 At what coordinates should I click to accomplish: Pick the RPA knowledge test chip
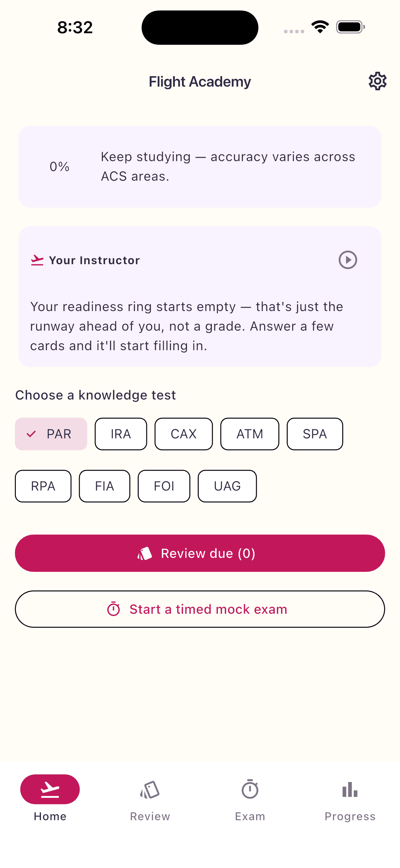tap(43, 486)
